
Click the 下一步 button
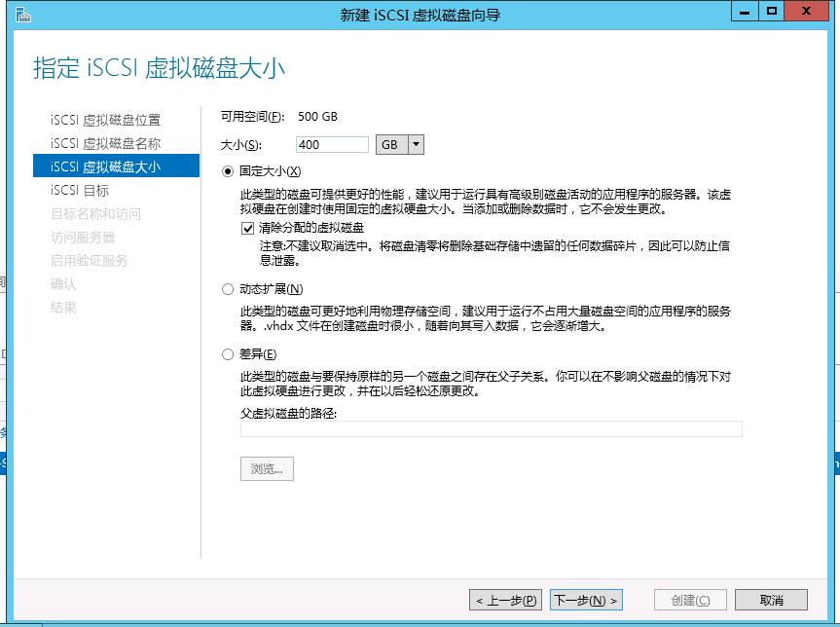586,600
